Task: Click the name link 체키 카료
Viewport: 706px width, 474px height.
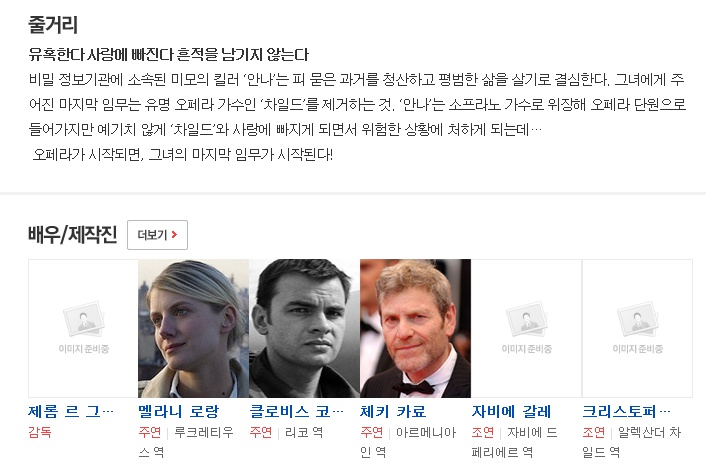Action: pos(393,411)
